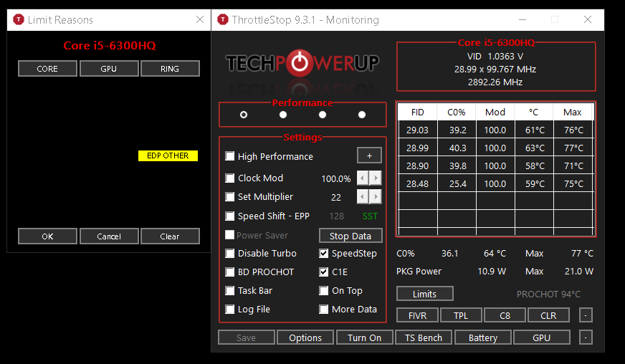625x364 pixels.
Task: Open the TPL power limits window
Action: pos(461,315)
